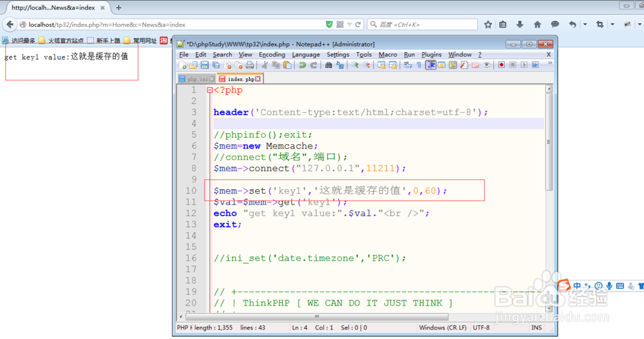Close the Firefox localhost tab
This screenshot has width=644, height=339.
(102, 8)
